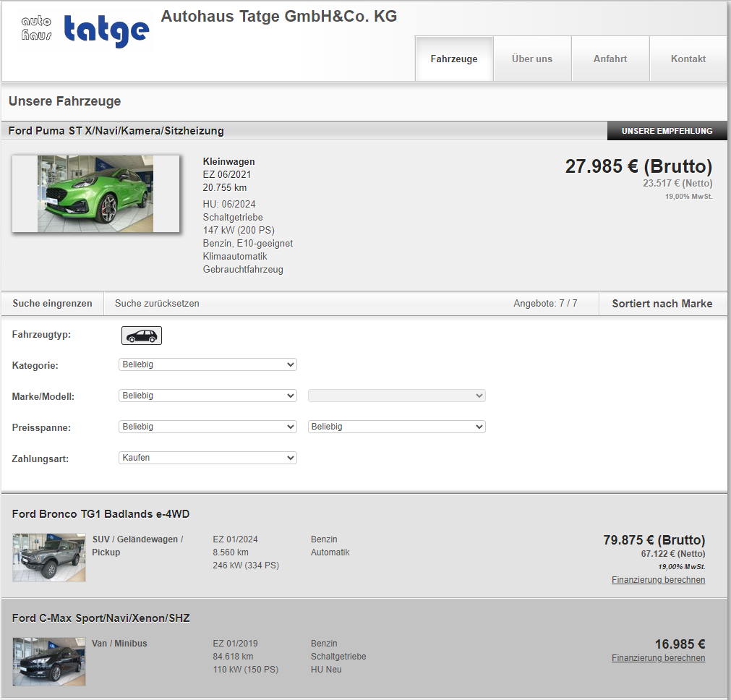Reset search with Suche zurücksetzen
The height and width of the screenshot is (700, 731).
157,304
